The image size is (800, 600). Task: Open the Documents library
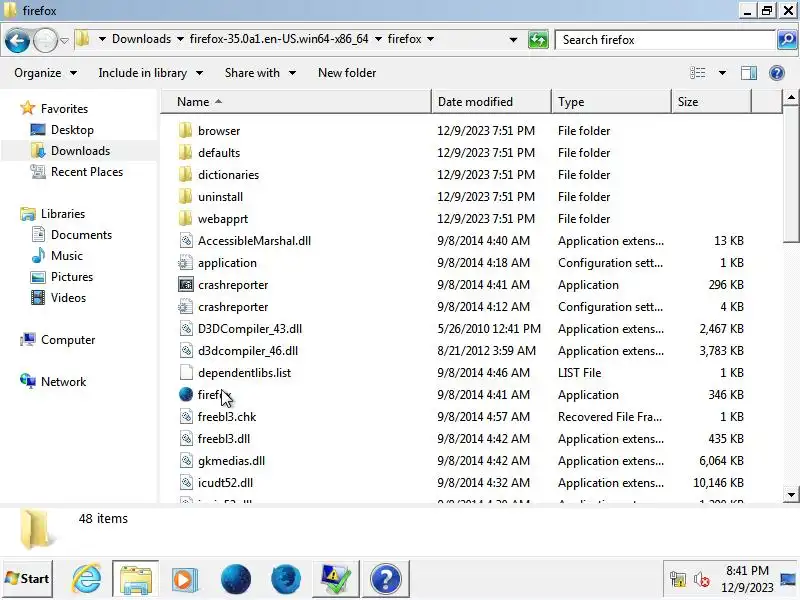(x=81, y=235)
